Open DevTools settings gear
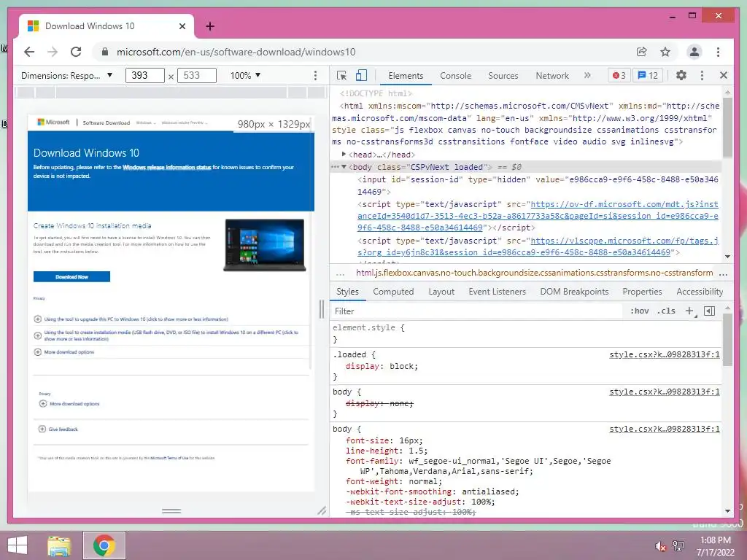Image resolution: width=747 pixels, height=560 pixels. pyautogui.click(x=681, y=75)
